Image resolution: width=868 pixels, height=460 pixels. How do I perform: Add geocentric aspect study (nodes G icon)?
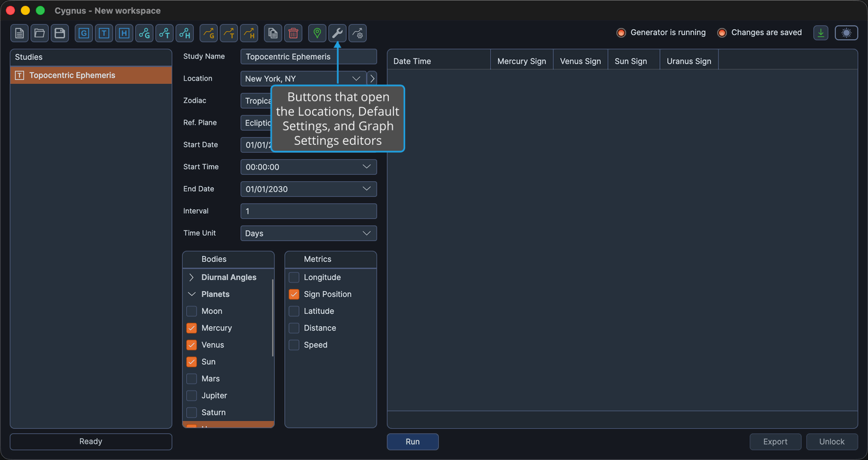tap(144, 33)
